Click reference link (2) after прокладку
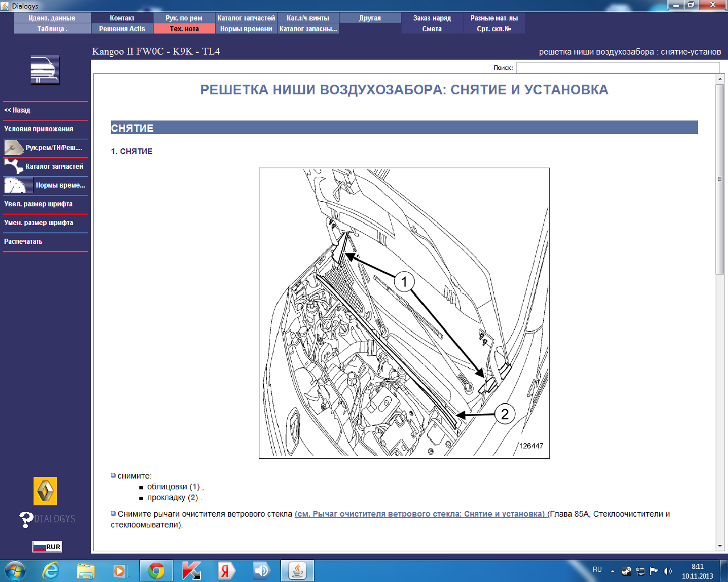Viewport: 728px width, 582px height. click(x=193, y=497)
